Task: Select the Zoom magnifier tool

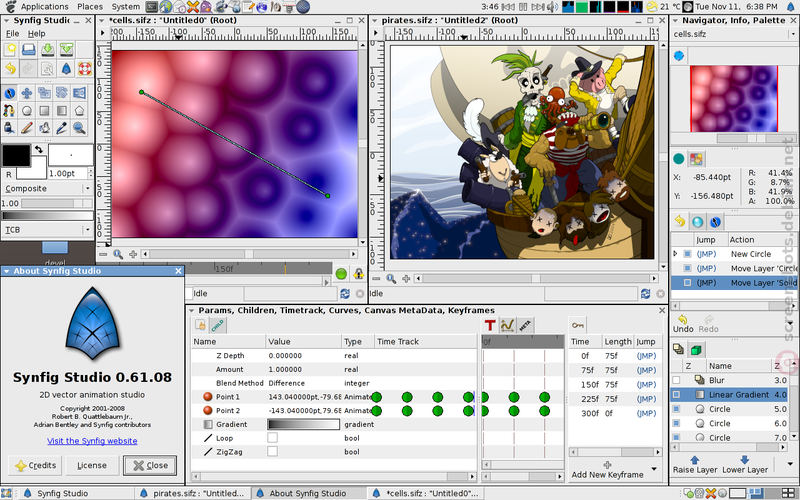Action: 79,128
